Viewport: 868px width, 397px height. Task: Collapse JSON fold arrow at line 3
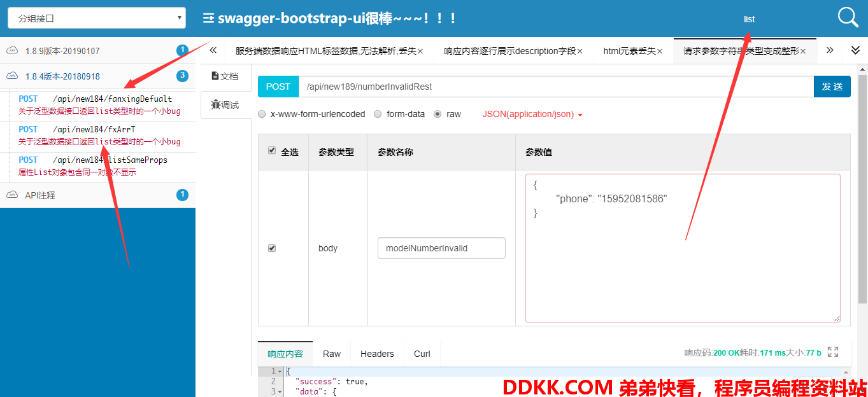280,391
